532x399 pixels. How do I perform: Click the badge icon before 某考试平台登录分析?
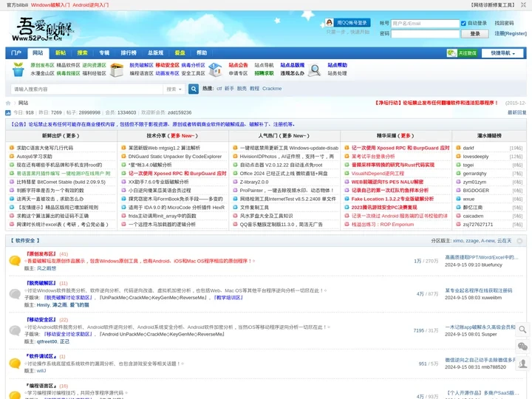[347, 157]
